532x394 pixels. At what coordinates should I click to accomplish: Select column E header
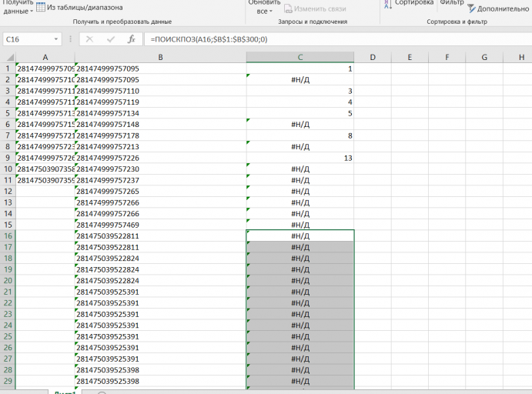tap(410, 57)
